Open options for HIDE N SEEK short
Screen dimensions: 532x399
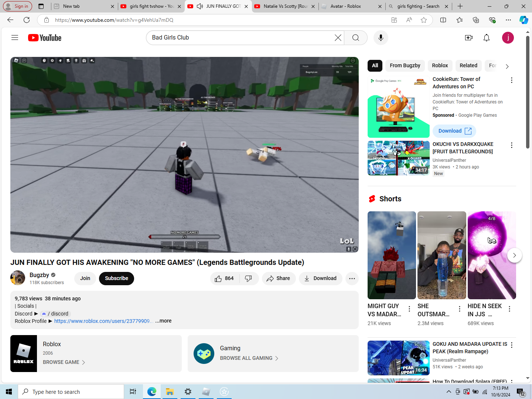coord(509,309)
